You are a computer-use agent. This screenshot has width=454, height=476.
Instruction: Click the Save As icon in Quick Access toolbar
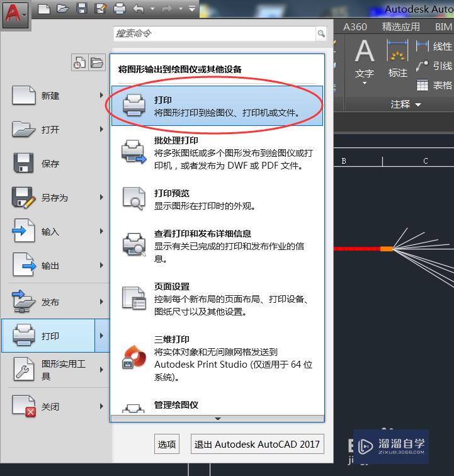tap(101, 9)
